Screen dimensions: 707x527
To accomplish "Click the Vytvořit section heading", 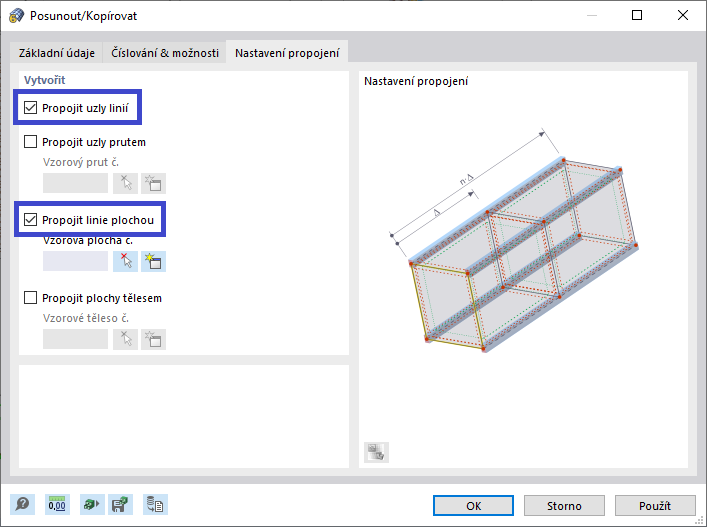I will pos(45,80).
